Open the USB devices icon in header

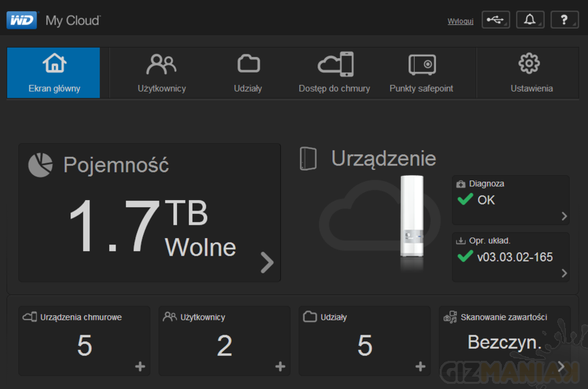point(496,20)
